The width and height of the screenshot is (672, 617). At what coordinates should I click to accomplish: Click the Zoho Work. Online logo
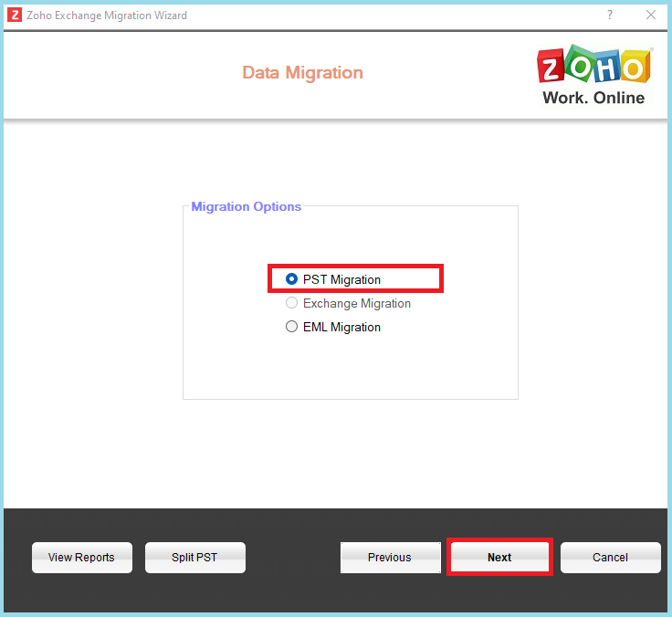coord(594,76)
